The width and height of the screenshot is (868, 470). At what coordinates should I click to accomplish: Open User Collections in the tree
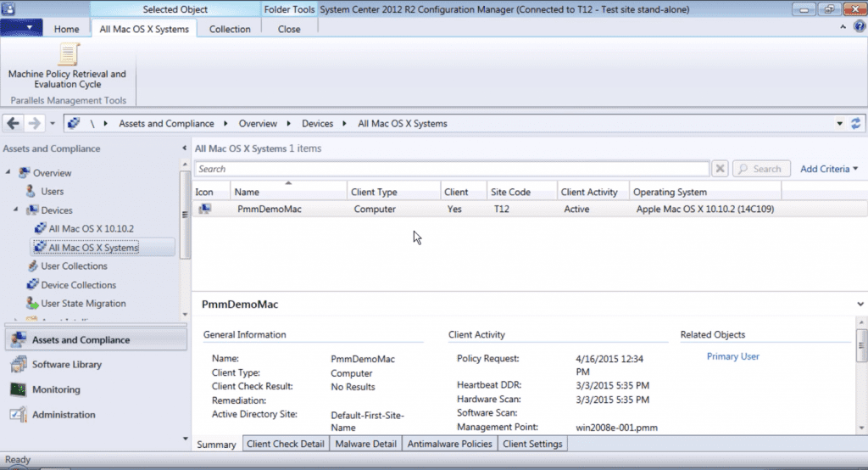(x=75, y=266)
